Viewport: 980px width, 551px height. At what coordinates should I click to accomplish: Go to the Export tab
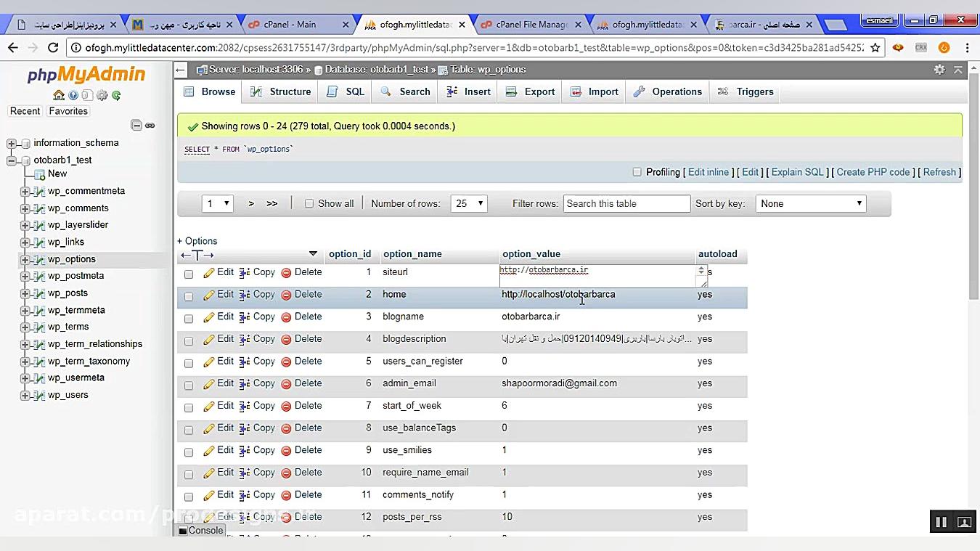531,92
